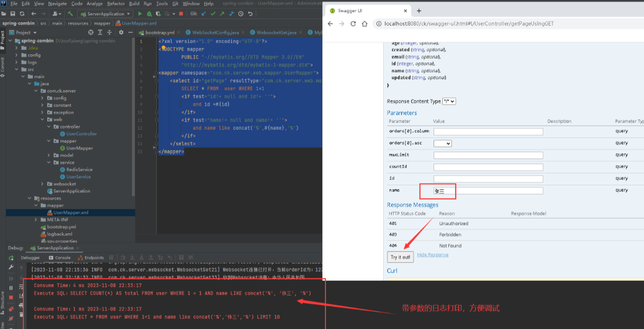Hide Project panel with minus icon
644x329 pixels.
click(130, 33)
